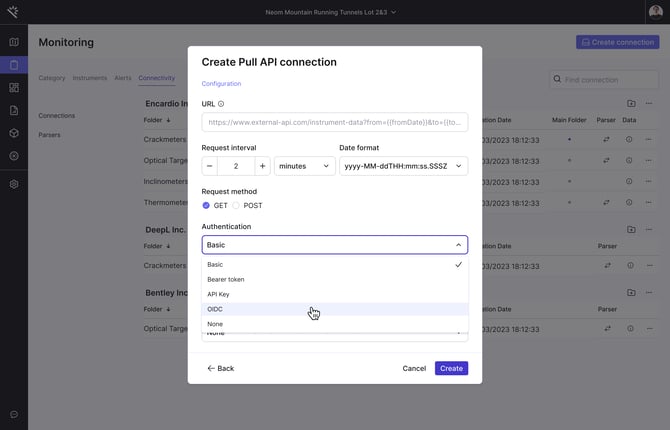Open more options for Bentley group
This screenshot has height=430, width=670.
[x=649, y=292]
